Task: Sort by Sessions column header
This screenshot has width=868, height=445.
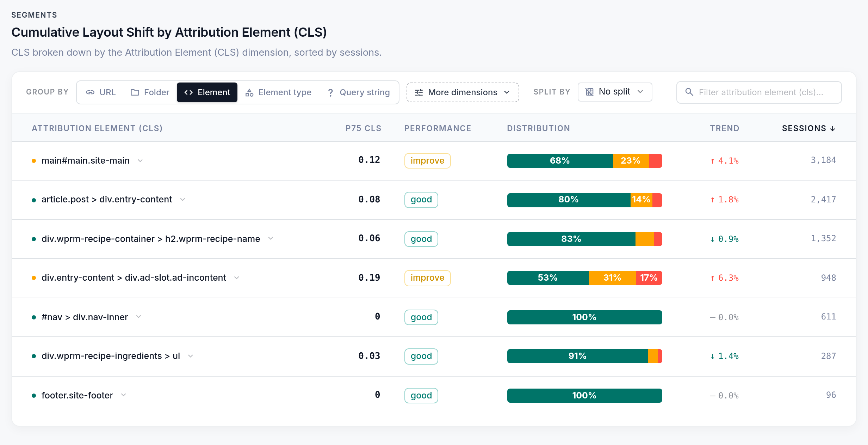Action: (x=808, y=128)
